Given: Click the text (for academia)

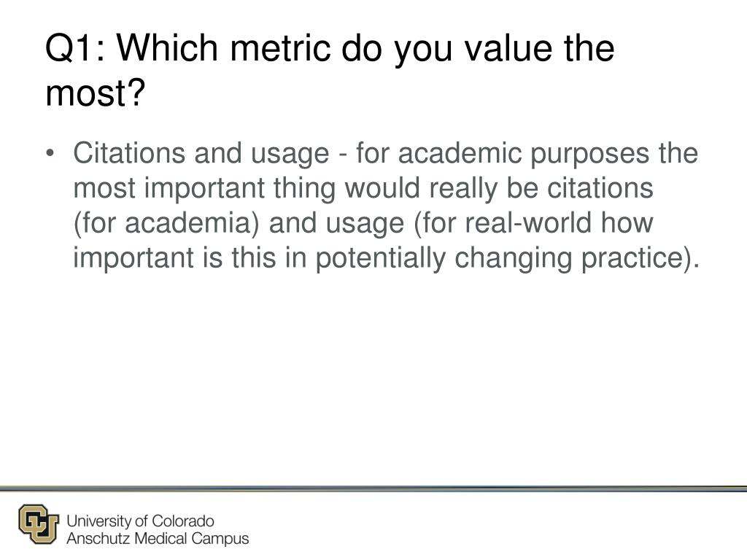Looking at the screenshot, I should pyautogui.click(x=166, y=223).
